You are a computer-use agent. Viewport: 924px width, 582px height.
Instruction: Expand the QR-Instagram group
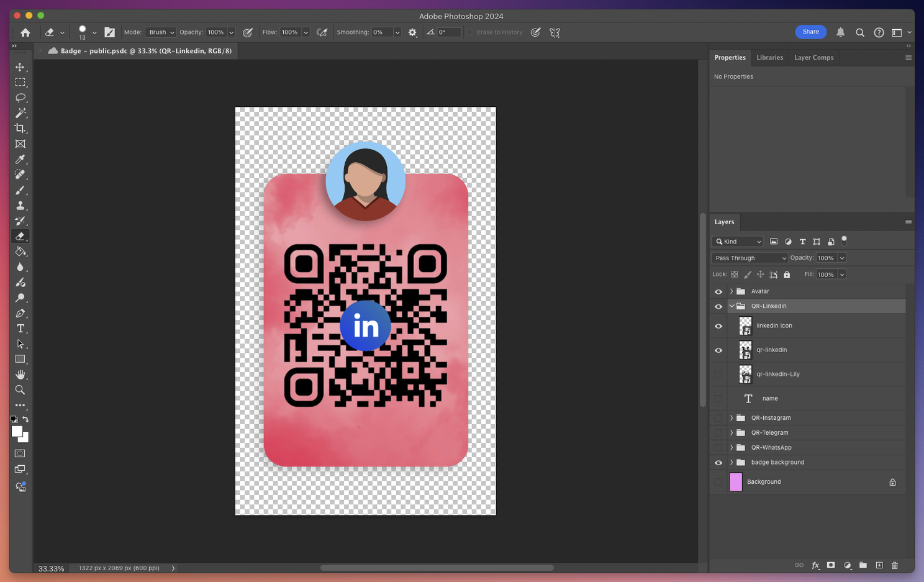[x=731, y=418]
